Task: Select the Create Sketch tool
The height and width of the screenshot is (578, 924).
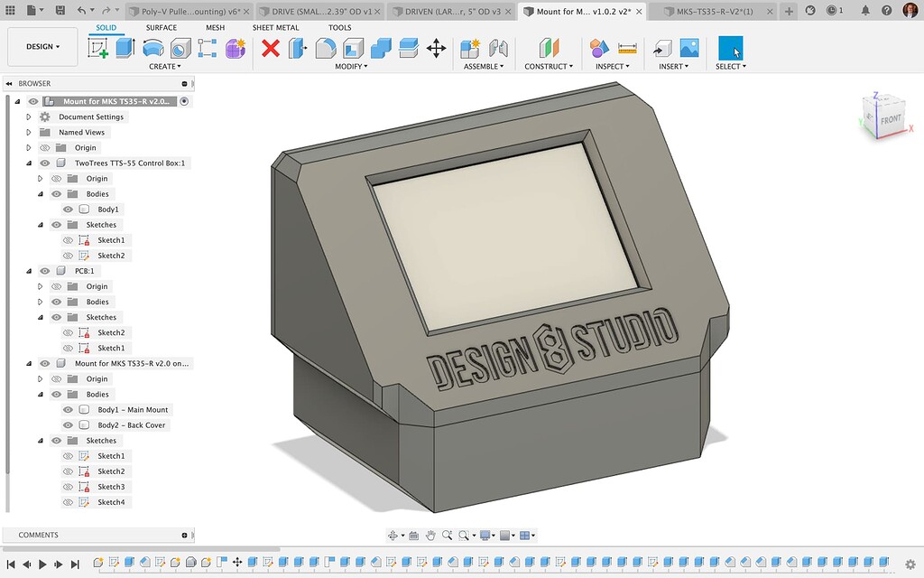Action: (97, 48)
